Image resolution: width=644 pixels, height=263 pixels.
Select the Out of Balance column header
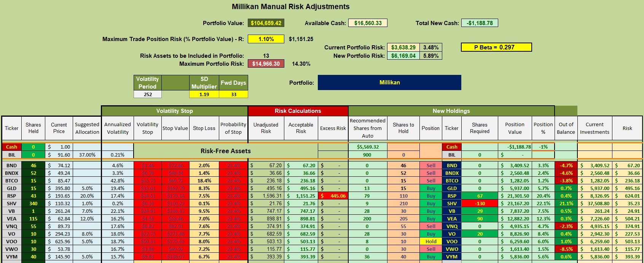[566, 128]
